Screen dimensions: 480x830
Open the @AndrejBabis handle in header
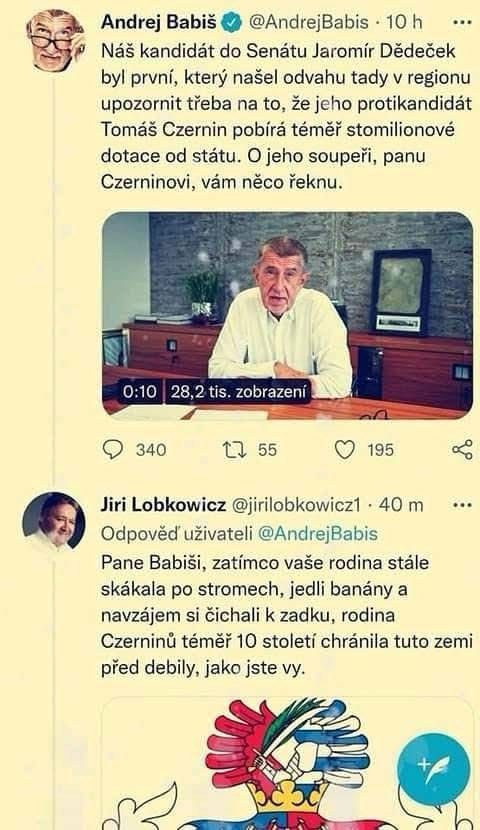coord(308,23)
